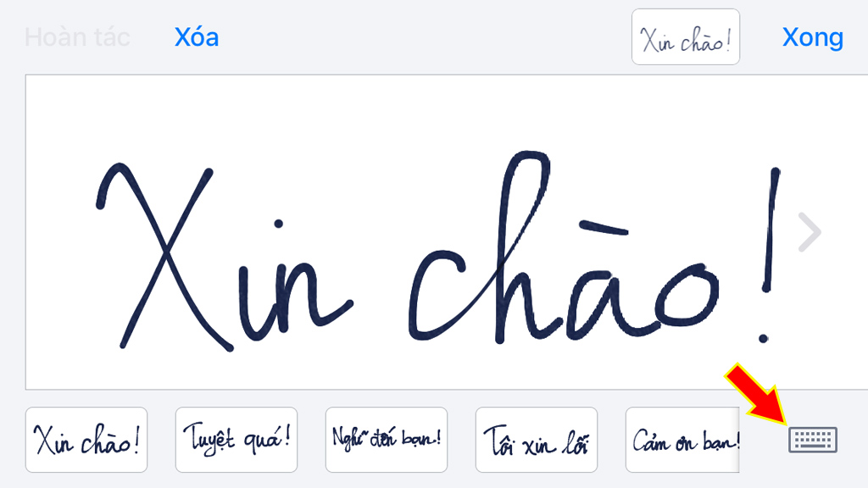Advance the canvas with the grey arrow
The width and height of the screenshot is (868, 488).
coord(810,232)
